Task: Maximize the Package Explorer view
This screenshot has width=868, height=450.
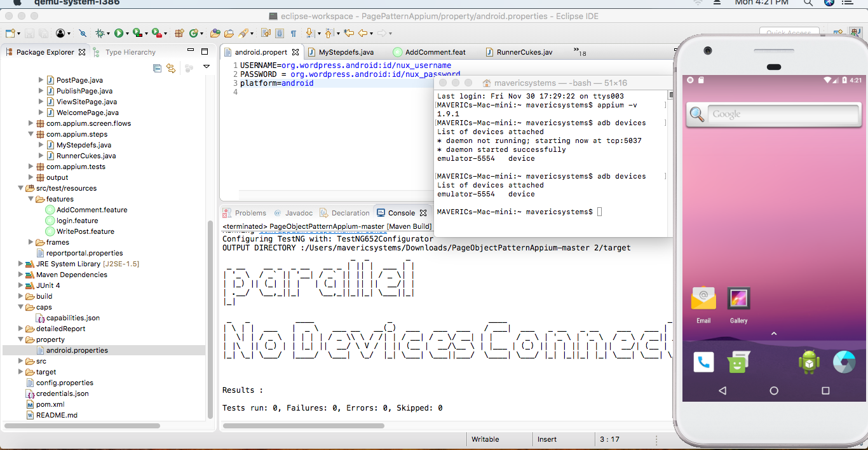Action: pos(205,51)
